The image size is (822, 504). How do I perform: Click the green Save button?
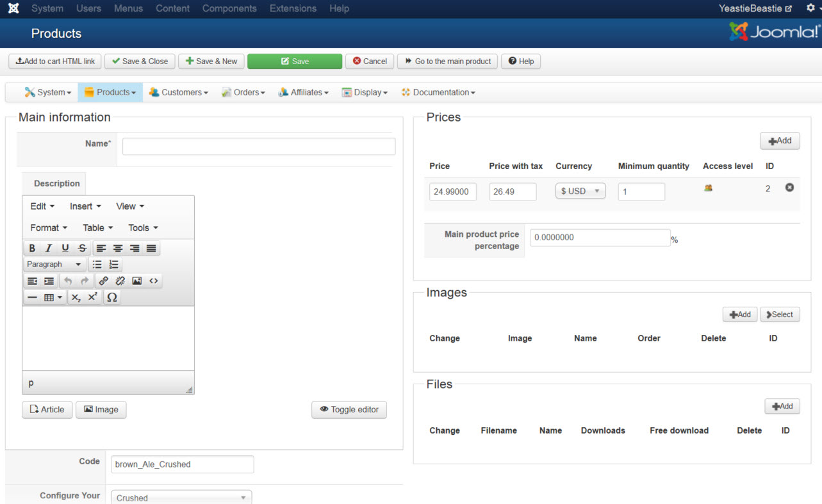[295, 61]
